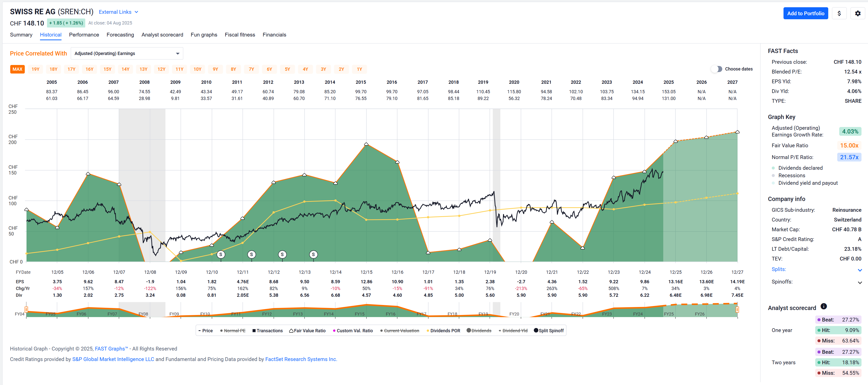Screen dimensions: 868x385
Task: Click the split marker S near 12/13
Action: pos(313,254)
